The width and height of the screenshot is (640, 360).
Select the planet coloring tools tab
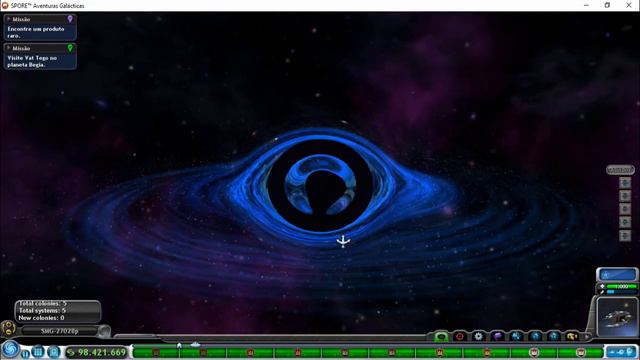[535, 336]
